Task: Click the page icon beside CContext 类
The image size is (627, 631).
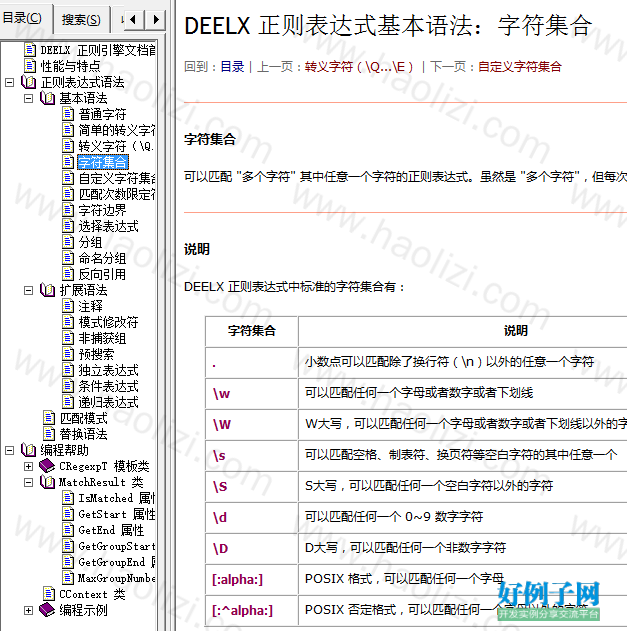Action: [x=49, y=594]
